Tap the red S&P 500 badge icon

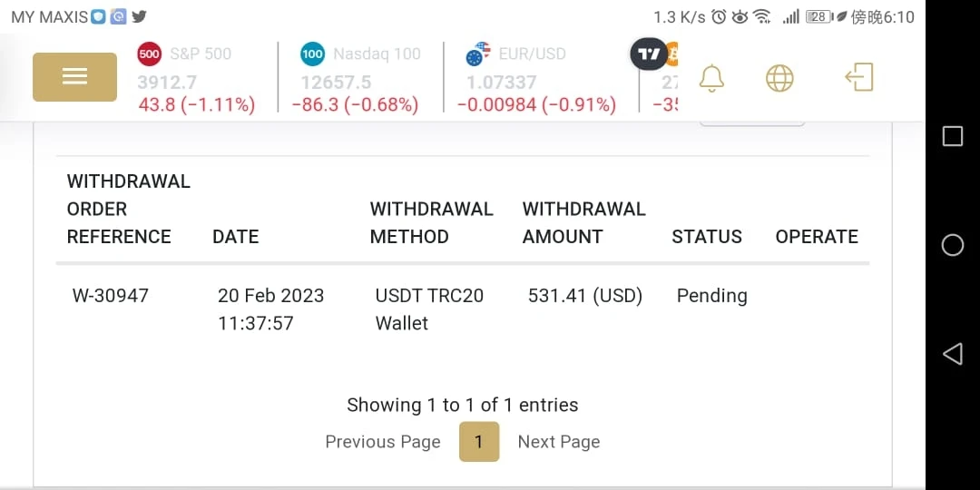tap(150, 54)
